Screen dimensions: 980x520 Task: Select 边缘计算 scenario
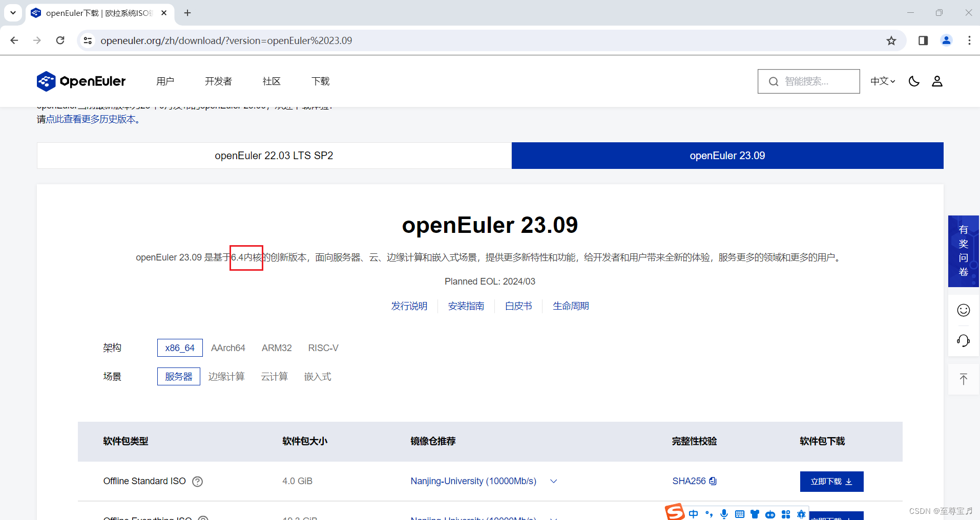tap(226, 377)
